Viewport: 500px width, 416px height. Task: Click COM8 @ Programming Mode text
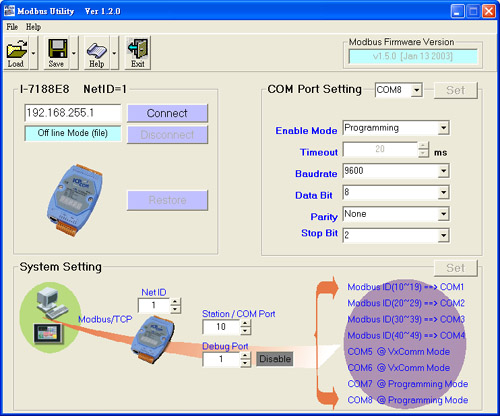pos(408,400)
